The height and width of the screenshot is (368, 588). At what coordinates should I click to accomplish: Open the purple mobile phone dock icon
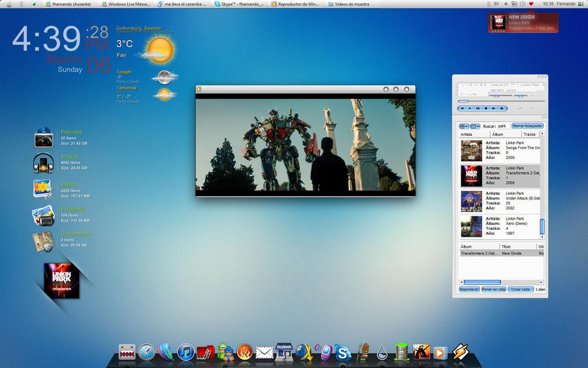[323, 352]
